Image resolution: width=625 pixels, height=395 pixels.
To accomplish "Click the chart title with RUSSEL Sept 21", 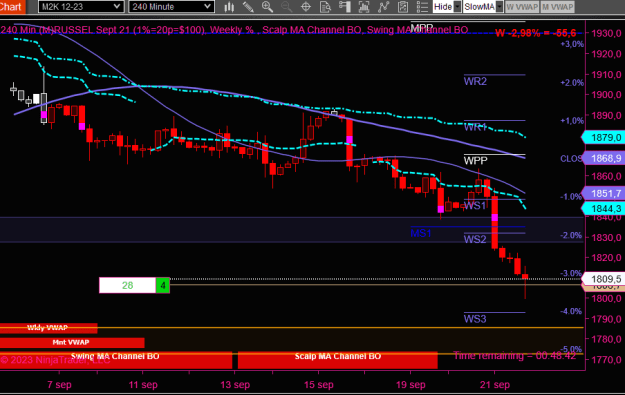I will 234,30.
